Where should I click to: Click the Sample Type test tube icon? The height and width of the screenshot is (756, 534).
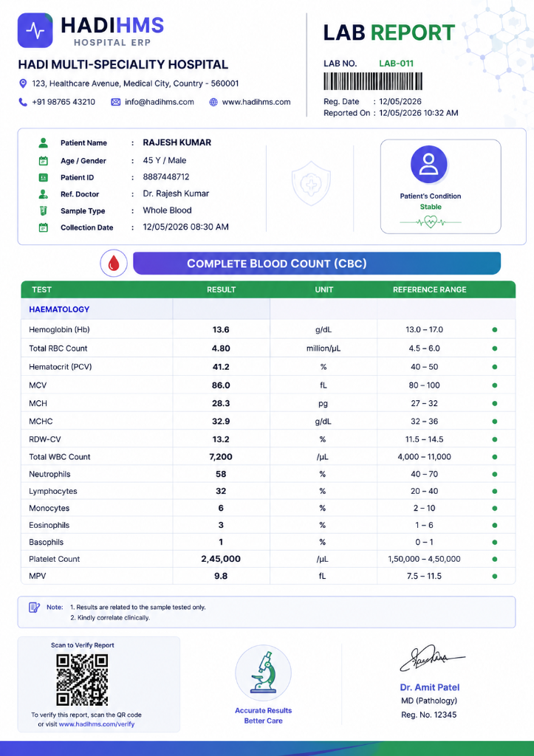(x=43, y=210)
